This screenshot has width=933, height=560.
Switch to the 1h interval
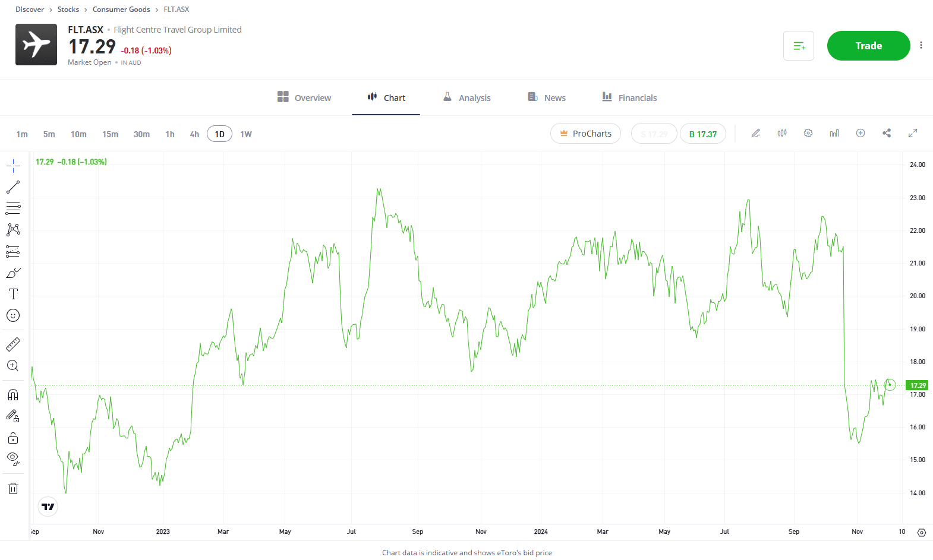click(170, 134)
